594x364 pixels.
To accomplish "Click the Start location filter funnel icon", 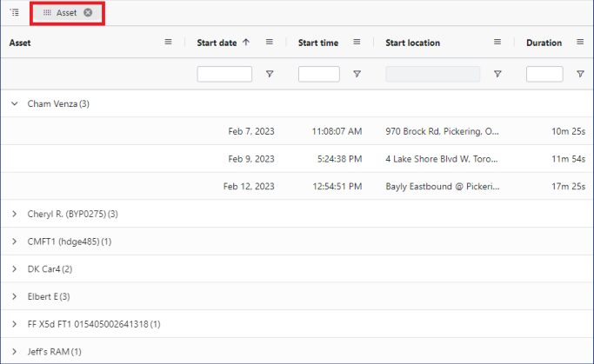I will click(x=497, y=75).
